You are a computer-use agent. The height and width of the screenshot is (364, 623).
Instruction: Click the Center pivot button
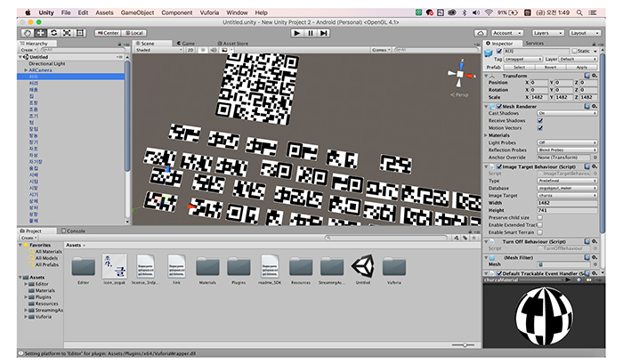click(x=109, y=33)
